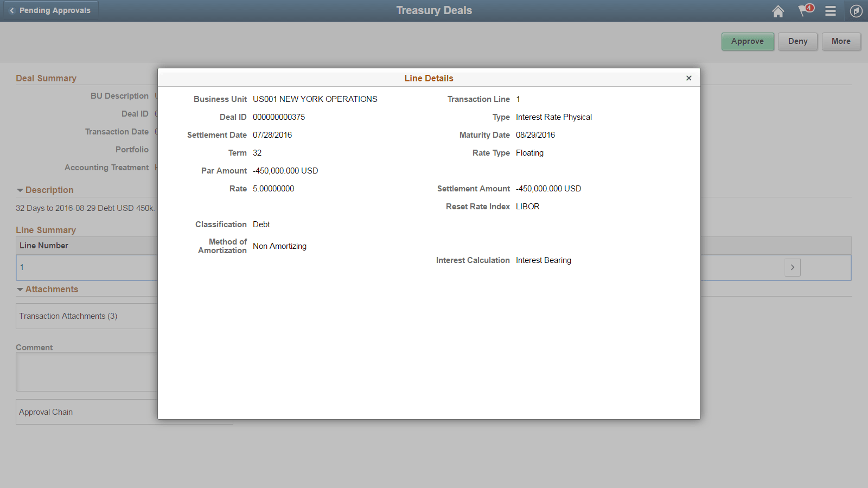Close the Line Details dialog

688,78
